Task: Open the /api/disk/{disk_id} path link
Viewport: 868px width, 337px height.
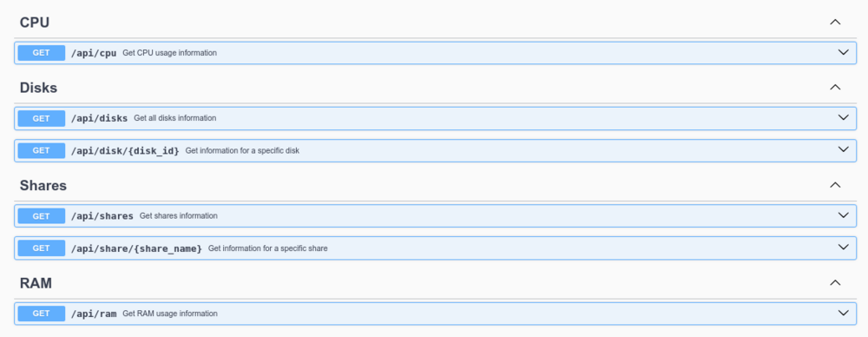Action: click(x=125, y=151)
